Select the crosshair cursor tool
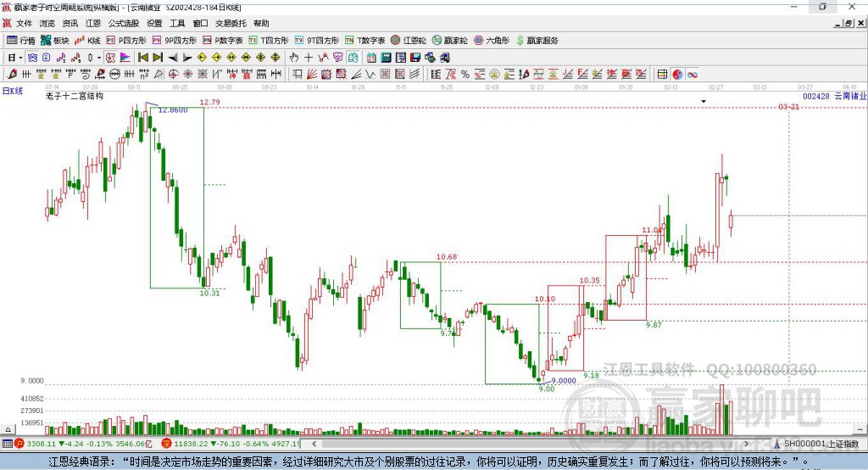Viewport: 868px width, 470px height. 309,58
